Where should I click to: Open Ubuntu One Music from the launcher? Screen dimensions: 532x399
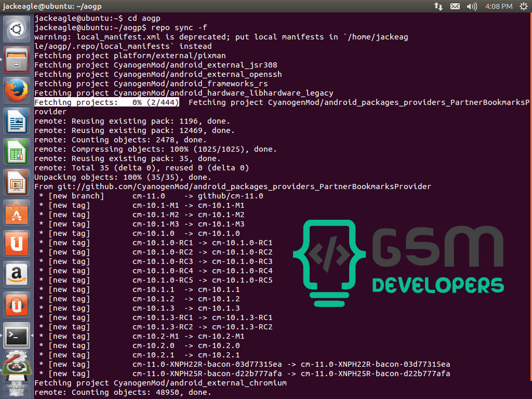pyautogui.click(x=16, y=304)
